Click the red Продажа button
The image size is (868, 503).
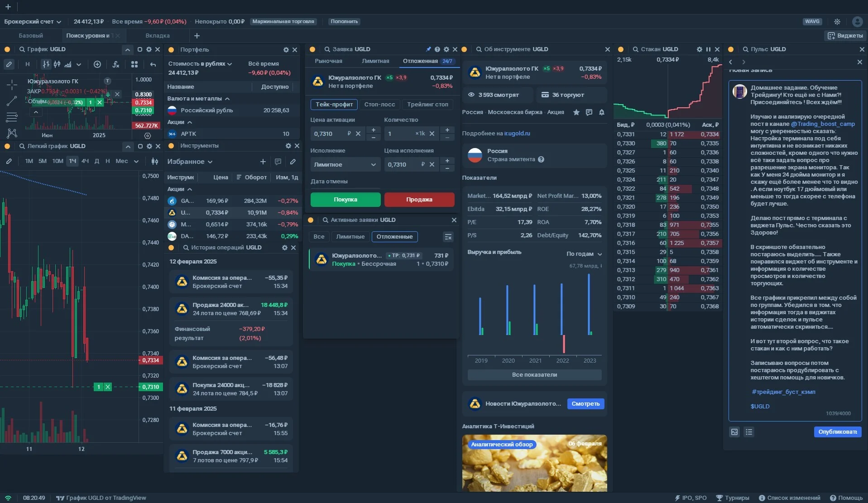point(419,200)
